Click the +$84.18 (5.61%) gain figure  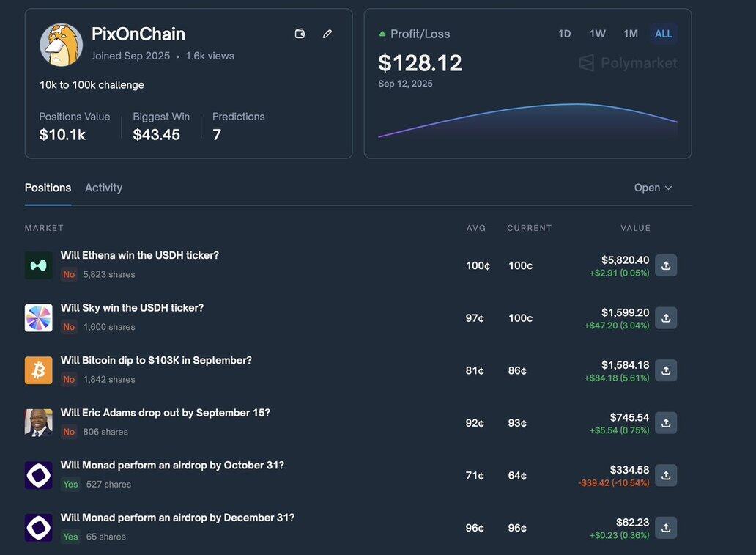(617, 378)
